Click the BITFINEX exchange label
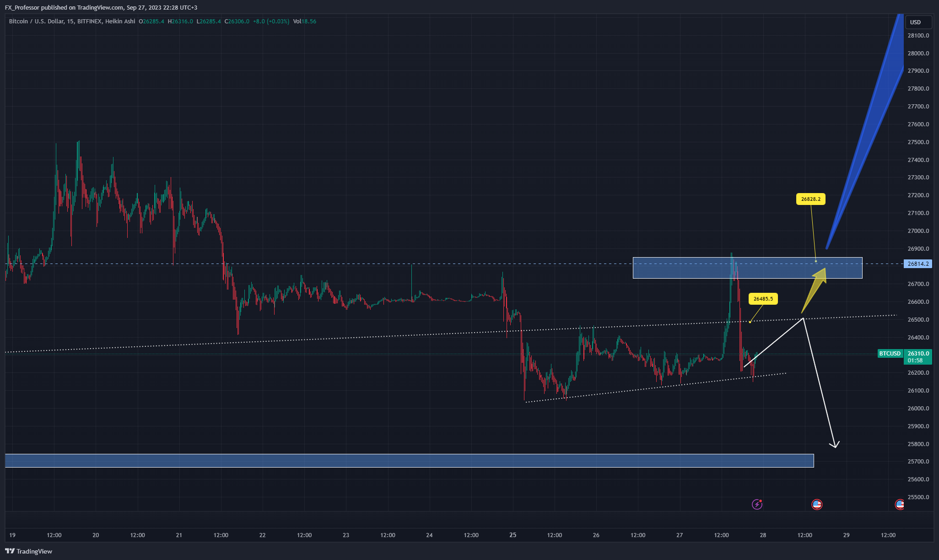 click(90, 22)
